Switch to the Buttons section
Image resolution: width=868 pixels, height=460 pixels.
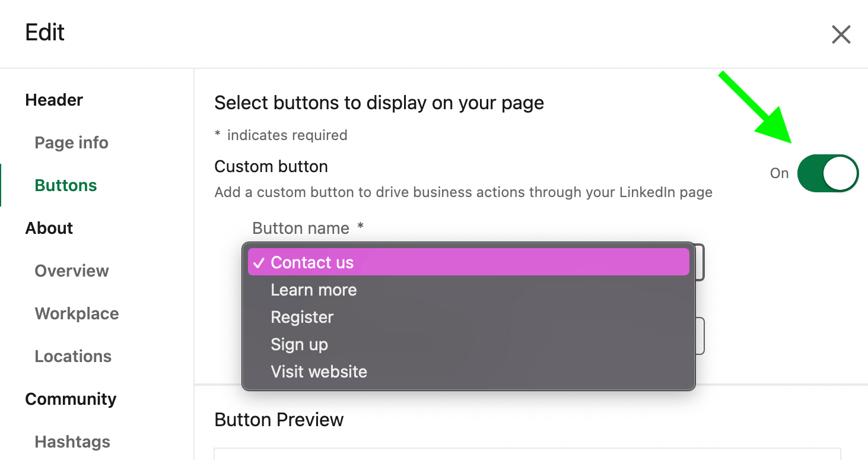point(65,185)
